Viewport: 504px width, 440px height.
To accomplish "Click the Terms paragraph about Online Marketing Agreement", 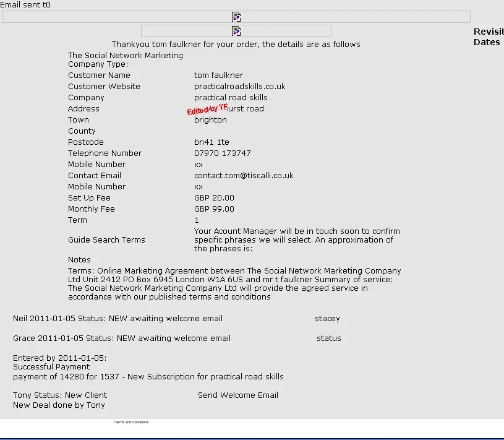I will 234,283.
